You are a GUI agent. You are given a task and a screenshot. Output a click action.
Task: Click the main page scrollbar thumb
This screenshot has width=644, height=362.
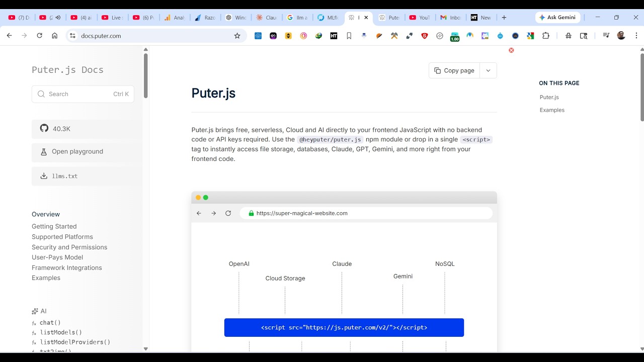(642, 86)
